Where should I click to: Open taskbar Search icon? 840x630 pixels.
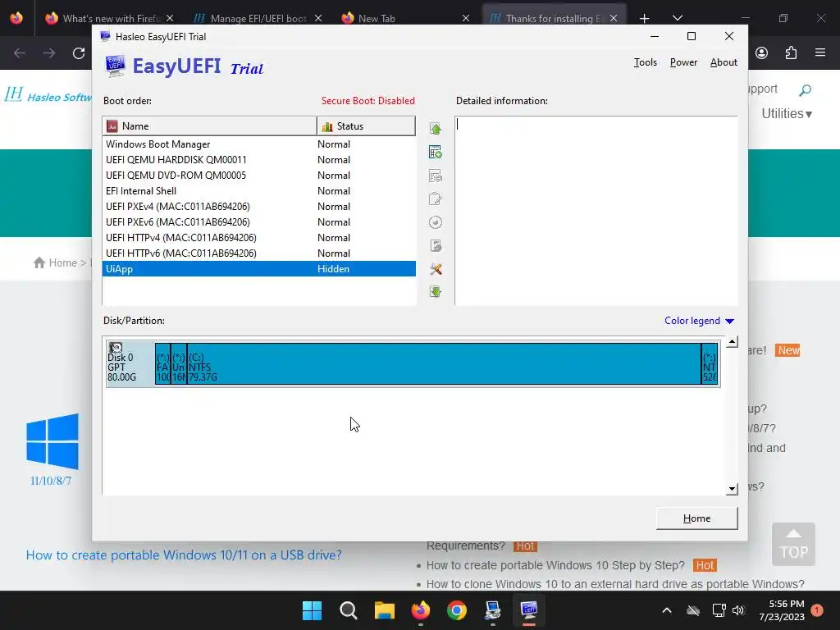click(348, 610)
